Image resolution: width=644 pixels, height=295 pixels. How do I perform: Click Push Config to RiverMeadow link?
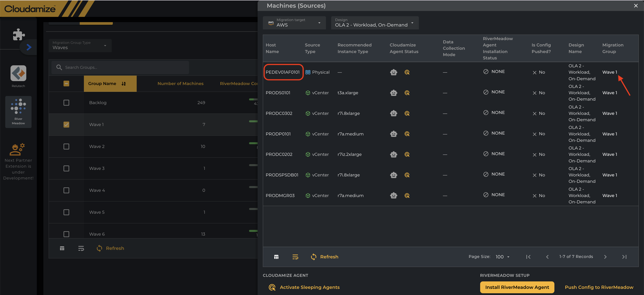pyautogui.click(x=599, y=287)
